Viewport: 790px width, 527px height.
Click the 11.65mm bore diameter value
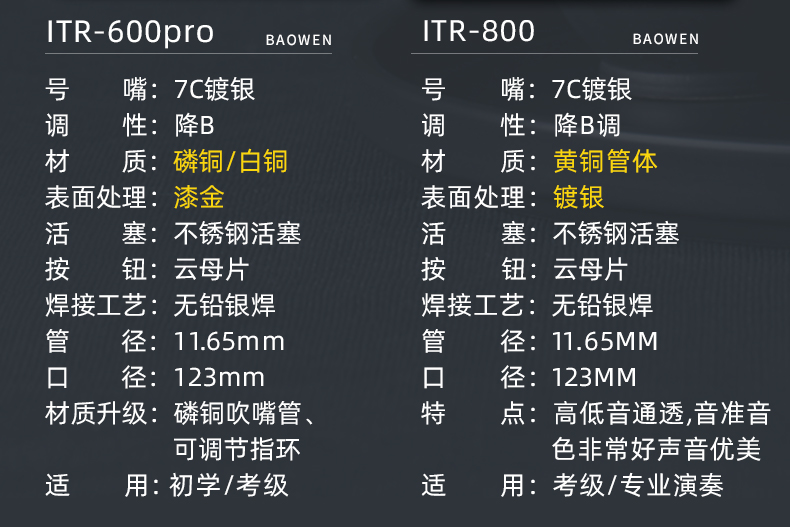coord(229,342)
